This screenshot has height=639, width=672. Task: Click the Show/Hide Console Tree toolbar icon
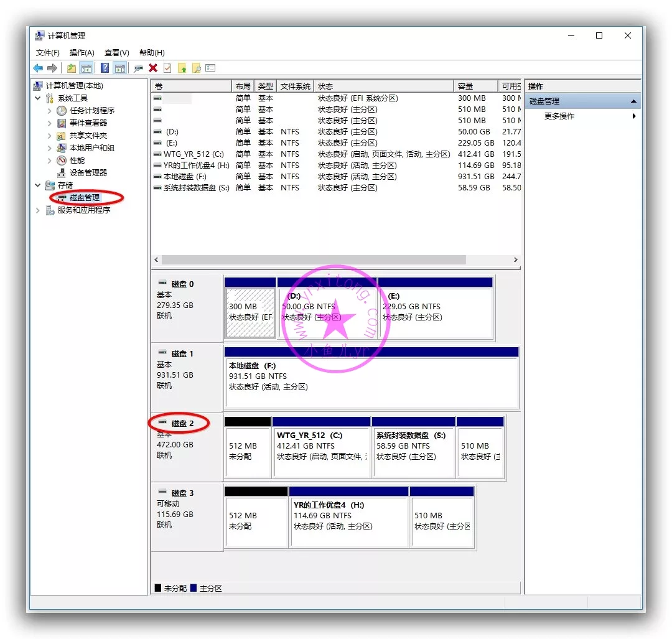[86, 68]
